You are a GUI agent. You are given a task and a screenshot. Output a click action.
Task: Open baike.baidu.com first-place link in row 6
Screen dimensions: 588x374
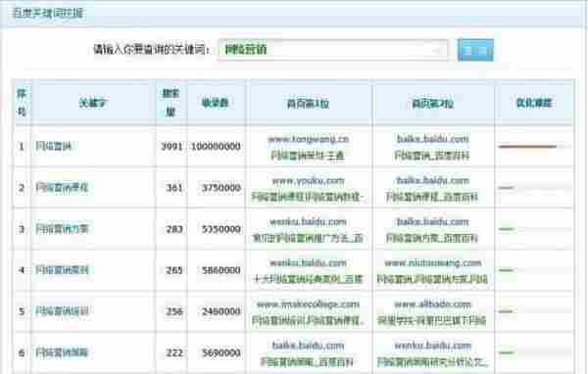309,346
